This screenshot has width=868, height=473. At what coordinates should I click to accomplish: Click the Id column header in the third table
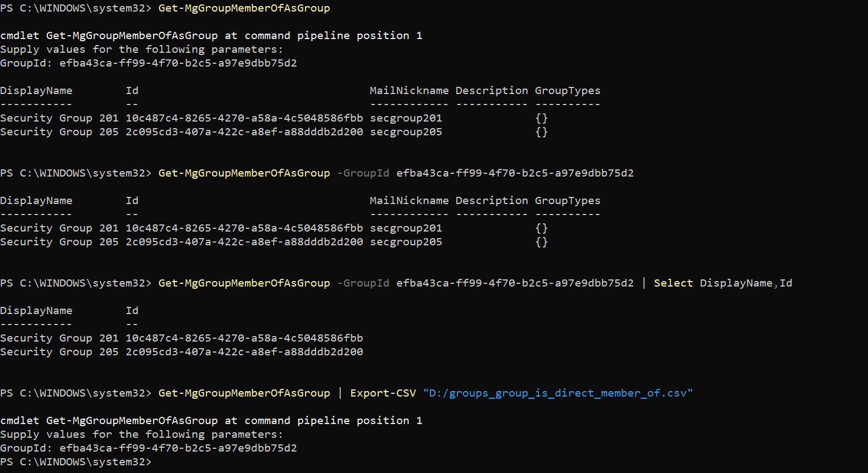[132, 311]
